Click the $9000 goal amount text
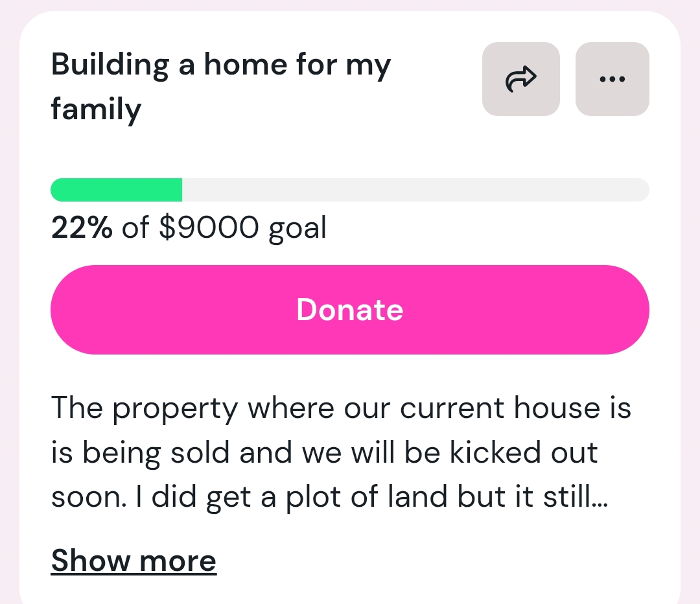This screenshot has width=700, height=604. click(x=210, y=227)
